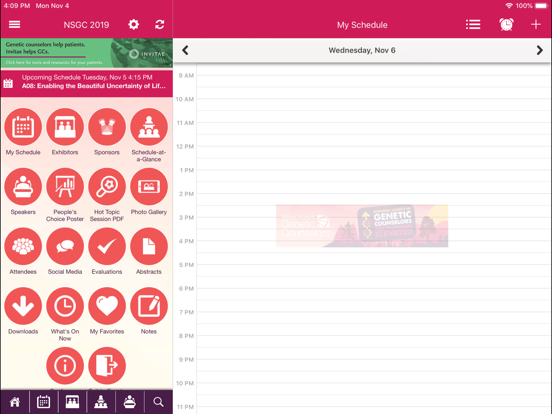The image size is (552, 414).
Task: Open the alarm clock reminders
Action: [506, 24]
